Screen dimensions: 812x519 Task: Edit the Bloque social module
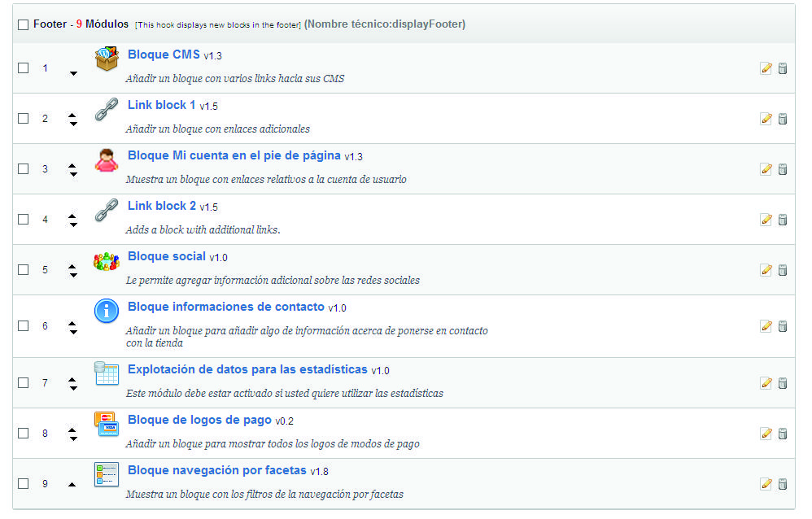tap(766, 270)
